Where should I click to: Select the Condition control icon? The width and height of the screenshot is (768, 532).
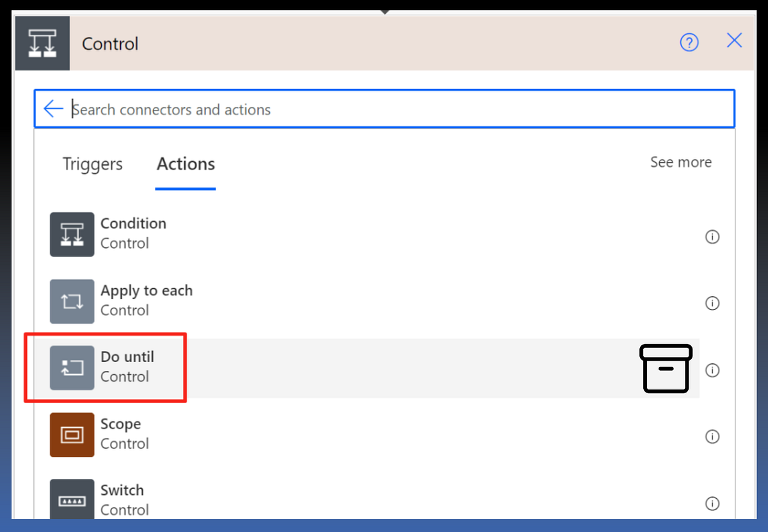[72, 234]
